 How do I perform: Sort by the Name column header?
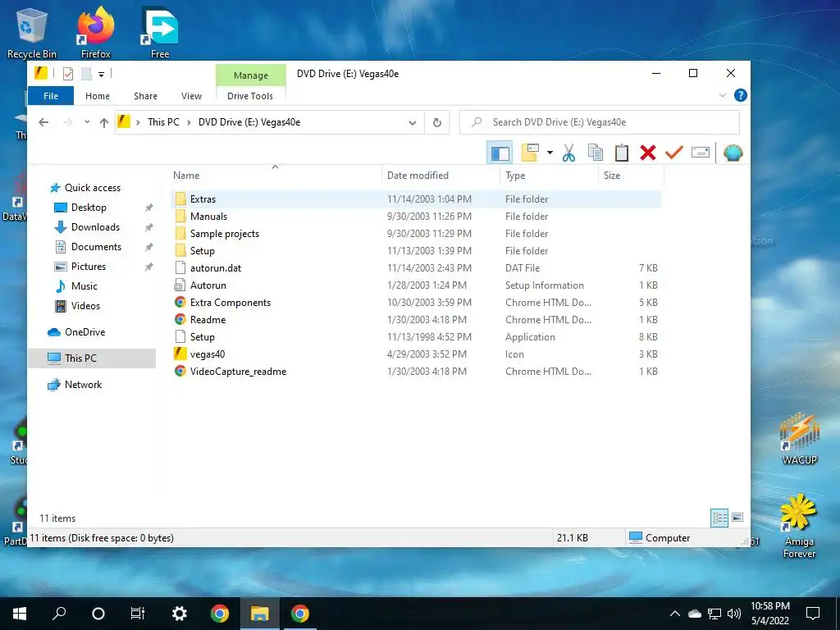275,176
